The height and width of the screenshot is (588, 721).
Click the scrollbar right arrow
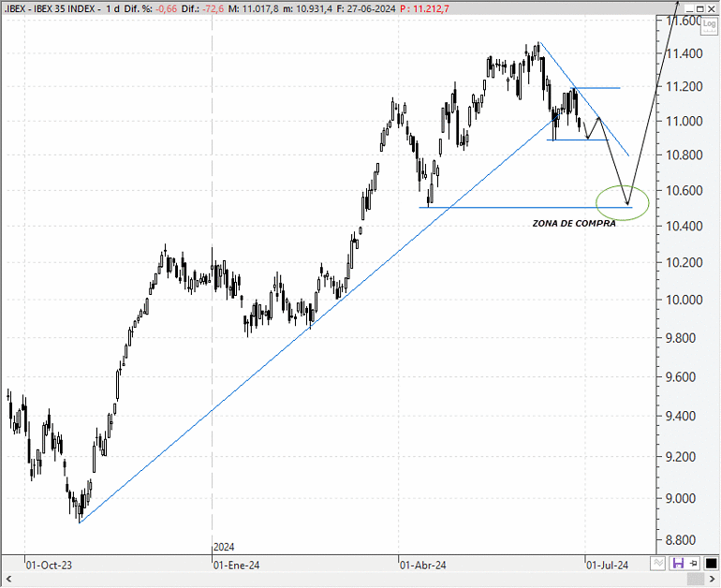click(x=713, y=580)
